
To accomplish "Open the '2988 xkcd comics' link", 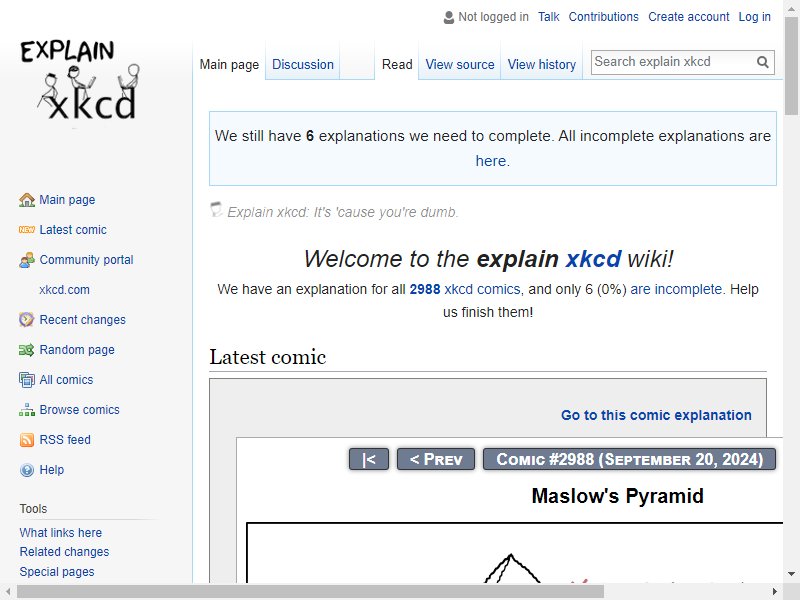I will [465, 289].
